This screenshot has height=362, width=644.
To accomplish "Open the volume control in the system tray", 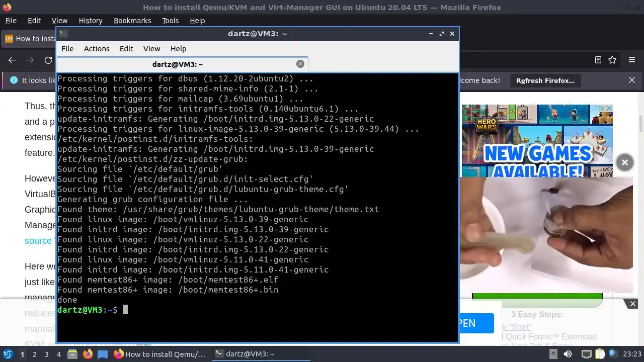I will (x=568, y=354).
